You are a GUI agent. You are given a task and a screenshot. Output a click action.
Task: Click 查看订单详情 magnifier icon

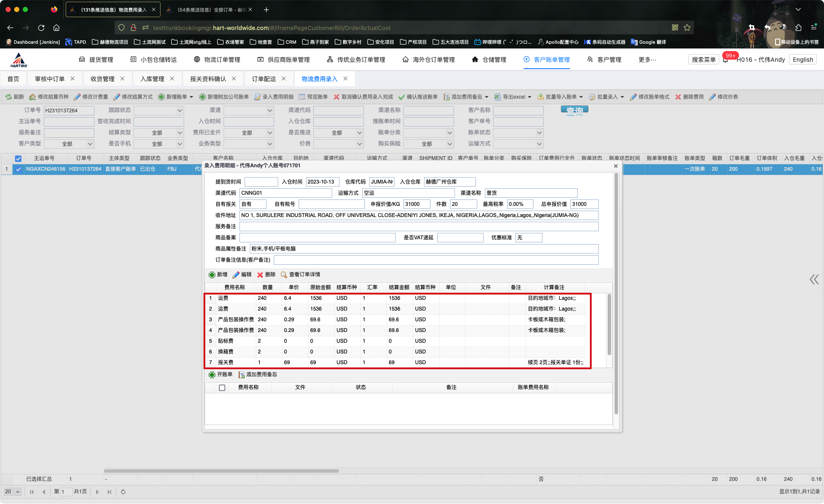284,275
